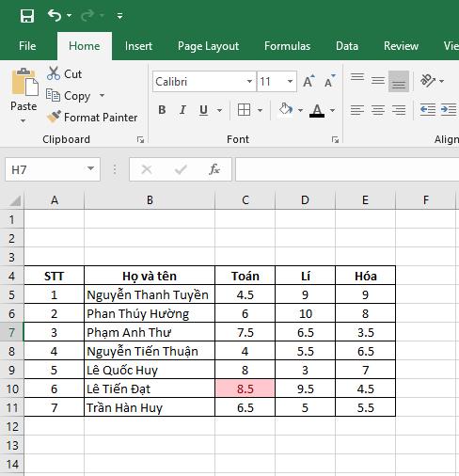Select column E header
The image size is (459, 476).
coord(365,200)
